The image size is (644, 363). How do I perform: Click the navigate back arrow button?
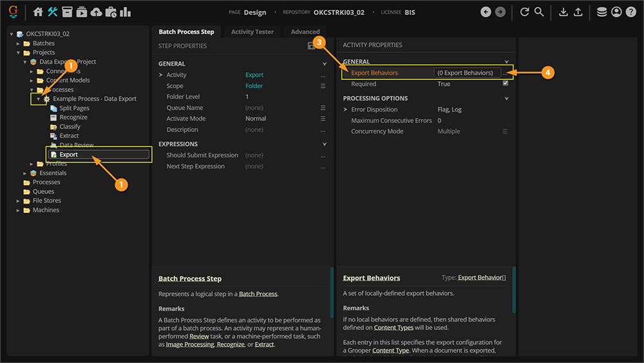tap(486, 12)
